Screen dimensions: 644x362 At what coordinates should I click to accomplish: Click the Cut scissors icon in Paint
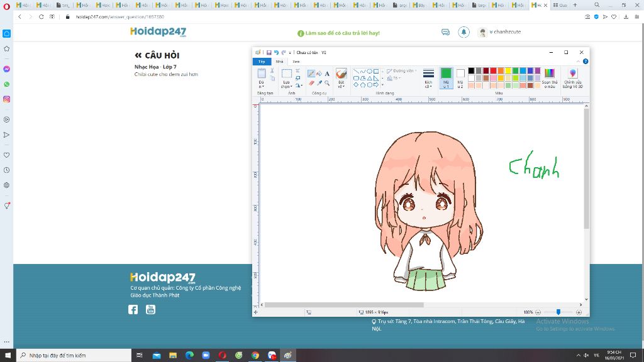point(272,71)
